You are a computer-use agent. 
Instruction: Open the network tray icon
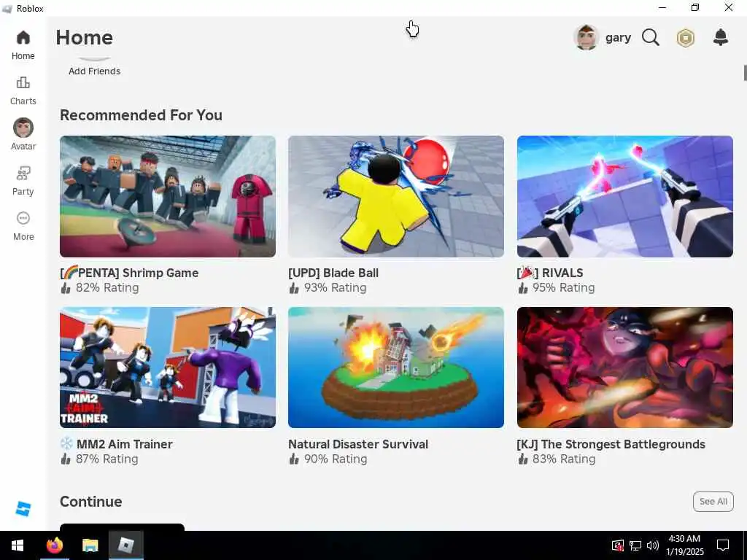(x=635, y=545)
